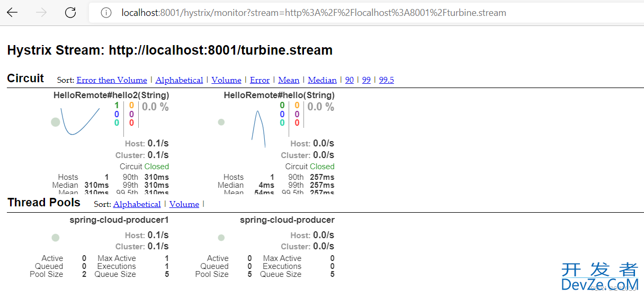Sort circuits by 99th percentile
This screenshot has width=644, height=296.
366,80
